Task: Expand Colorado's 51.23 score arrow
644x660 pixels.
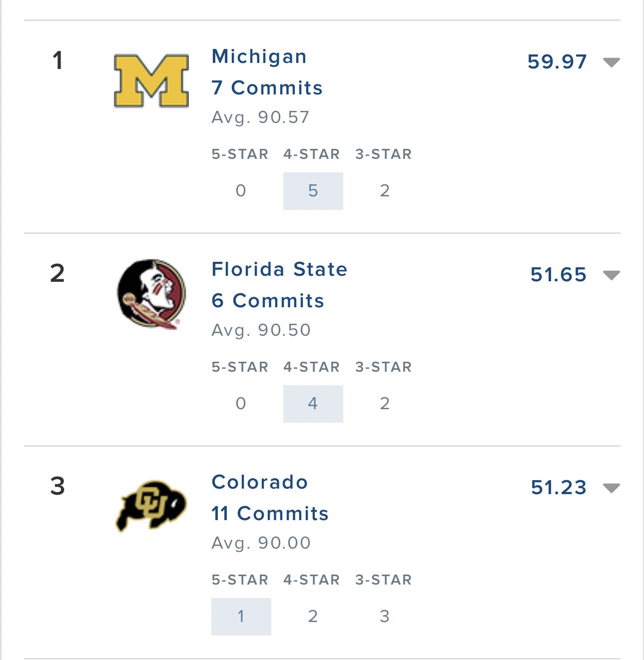Action: [x=612, y=488]
